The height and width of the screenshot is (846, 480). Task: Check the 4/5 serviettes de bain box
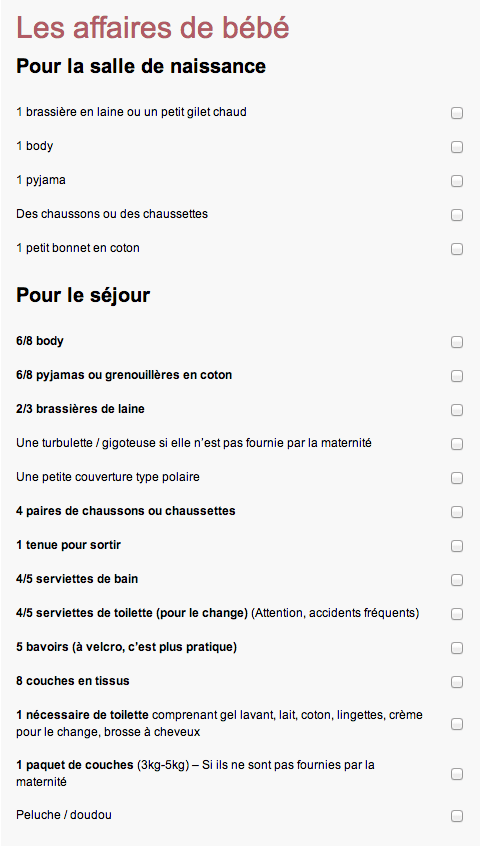pyautogui.click(x=457, y=579)
